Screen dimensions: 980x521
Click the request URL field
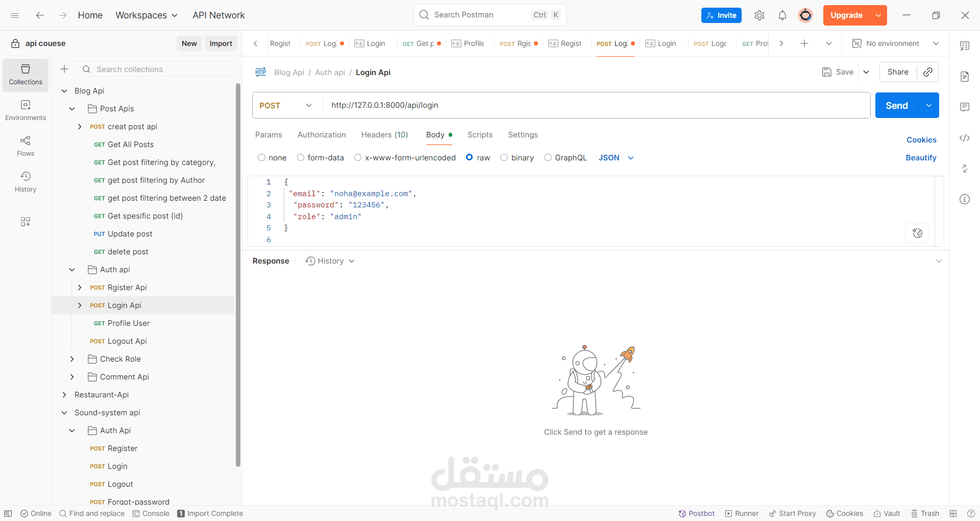coord(596,105)
